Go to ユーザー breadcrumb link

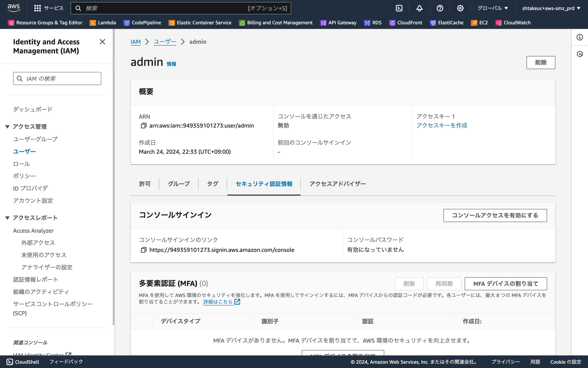click(165, 42)
